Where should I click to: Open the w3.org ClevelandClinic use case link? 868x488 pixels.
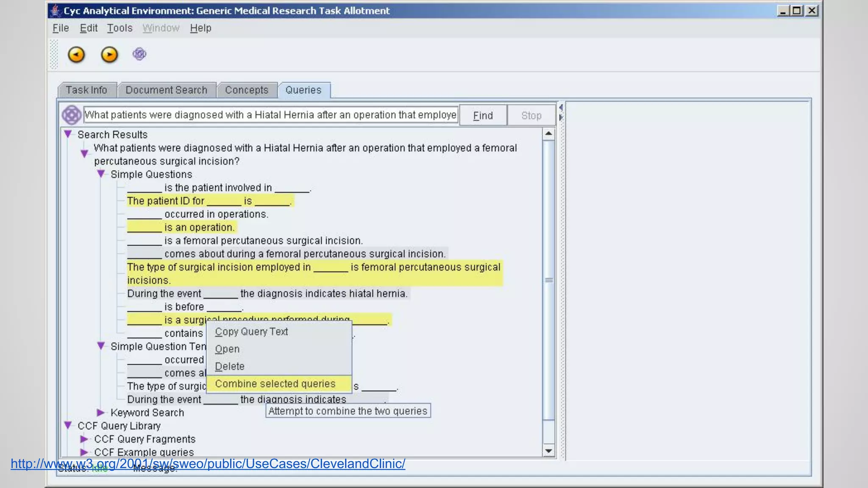click(x=208, y=463)
